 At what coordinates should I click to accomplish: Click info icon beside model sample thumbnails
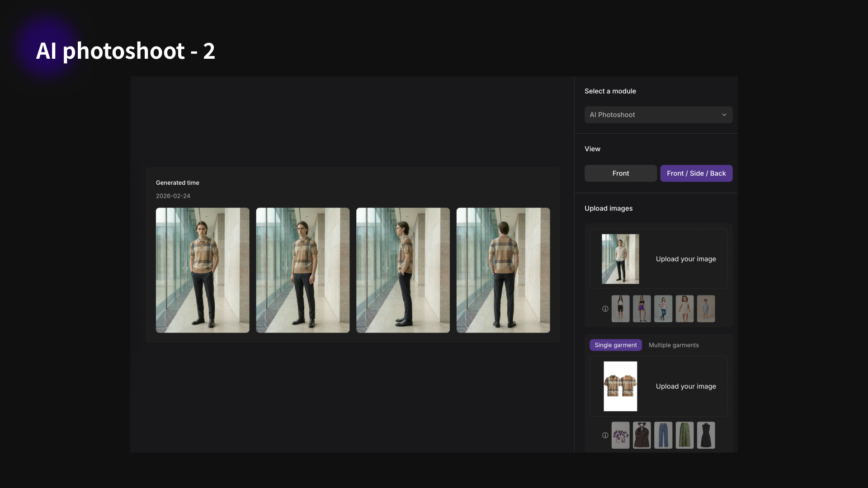605,309
